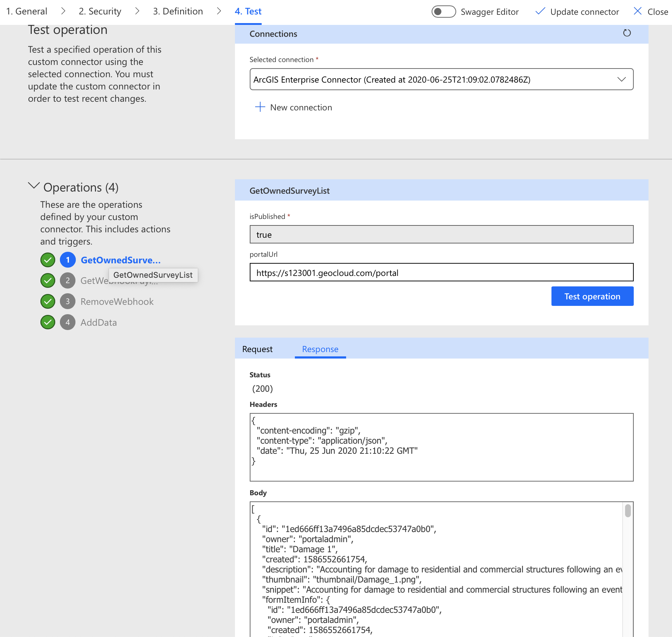This screenshot has width=672, height=637.
Task: Go to the 3. Definition step
Action: tap(178, 11)
